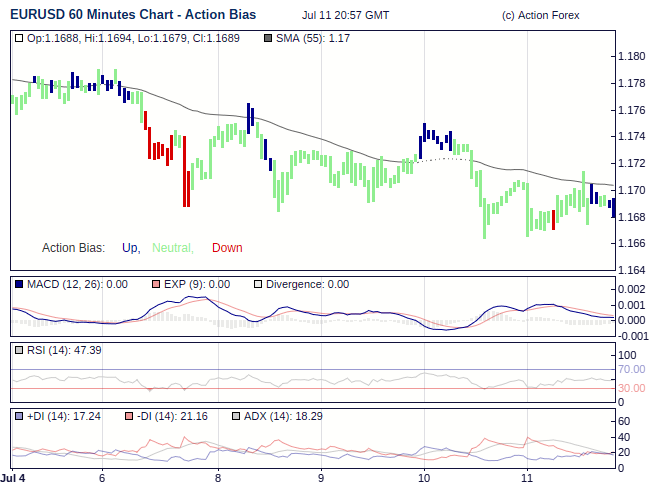Click the EXP (9) pink legend swatch
Viewport: 650px width, 489px height.
coord(155,284)
